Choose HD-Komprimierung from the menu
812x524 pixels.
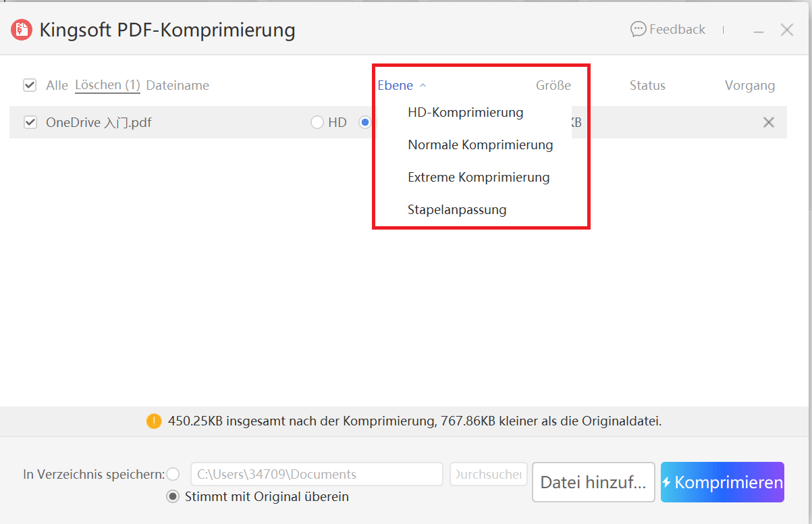click(466, 112)
